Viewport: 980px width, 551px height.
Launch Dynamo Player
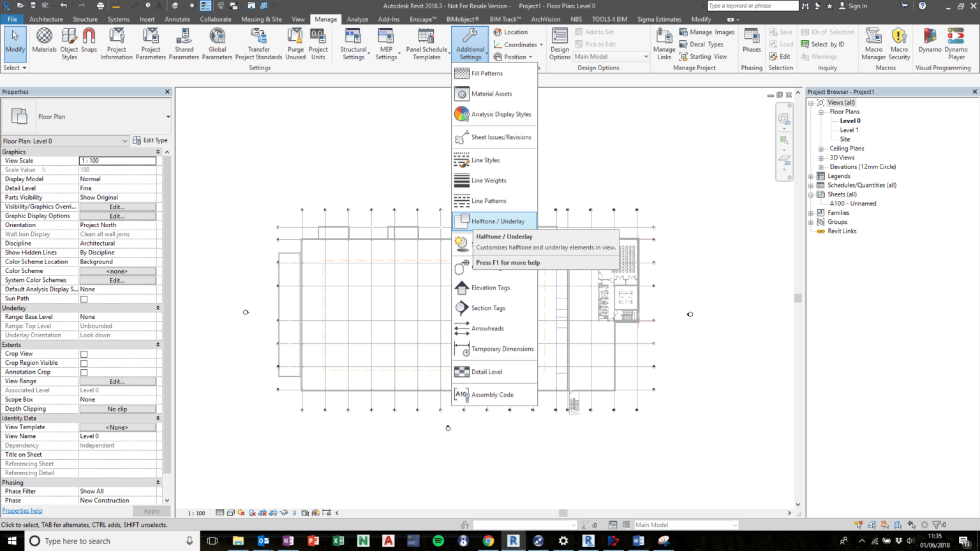pos(956,43)
